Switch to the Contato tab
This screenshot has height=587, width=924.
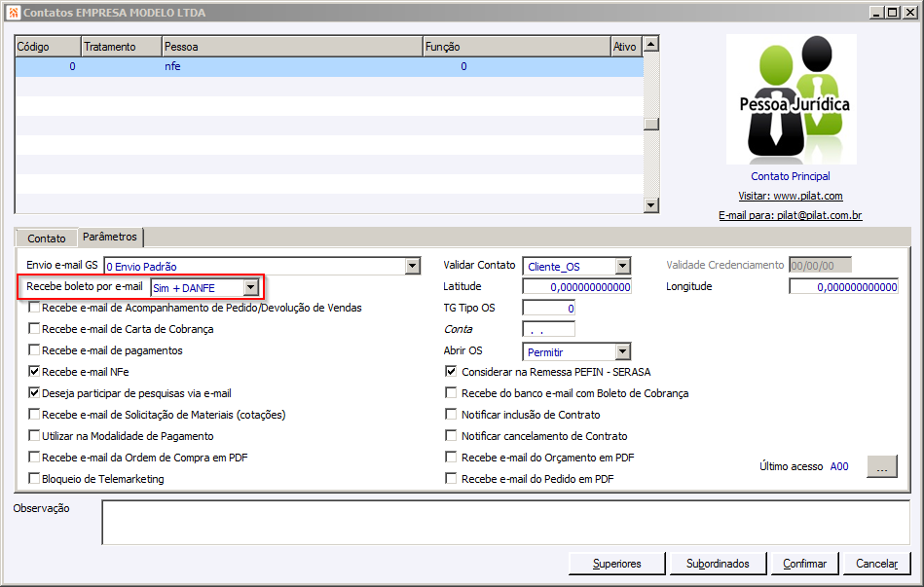coord(46,238)
